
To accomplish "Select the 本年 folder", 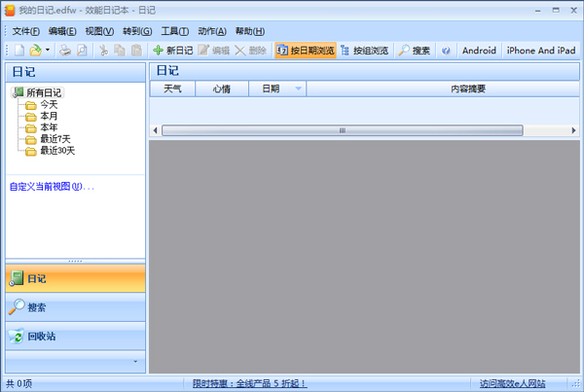I will pyautogui.click(x=49, y=127).
